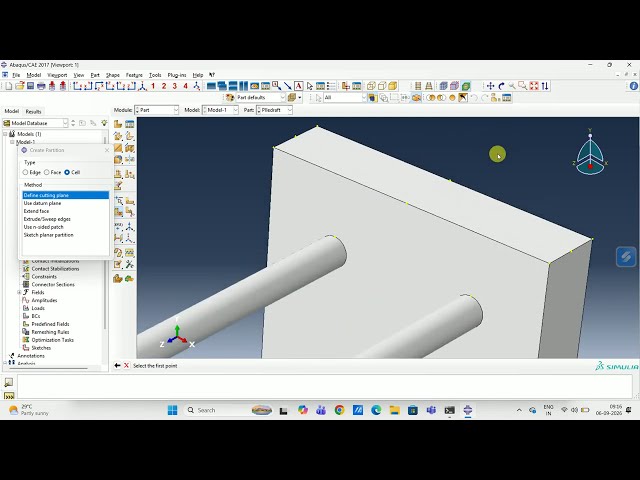This screenshot has width=640, height=480.
Task: Click the back arrow in prompt area
Action: [x=117, y=366]
